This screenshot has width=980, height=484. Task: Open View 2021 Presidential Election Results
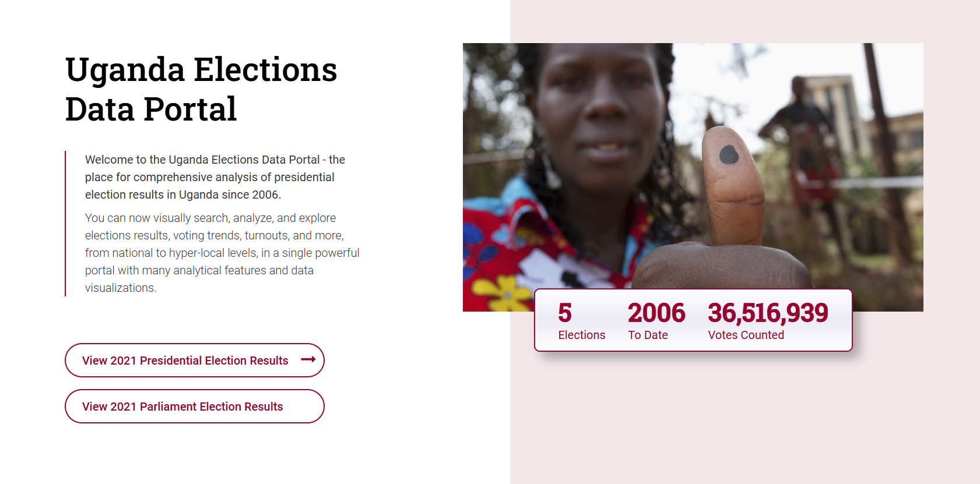185,361
